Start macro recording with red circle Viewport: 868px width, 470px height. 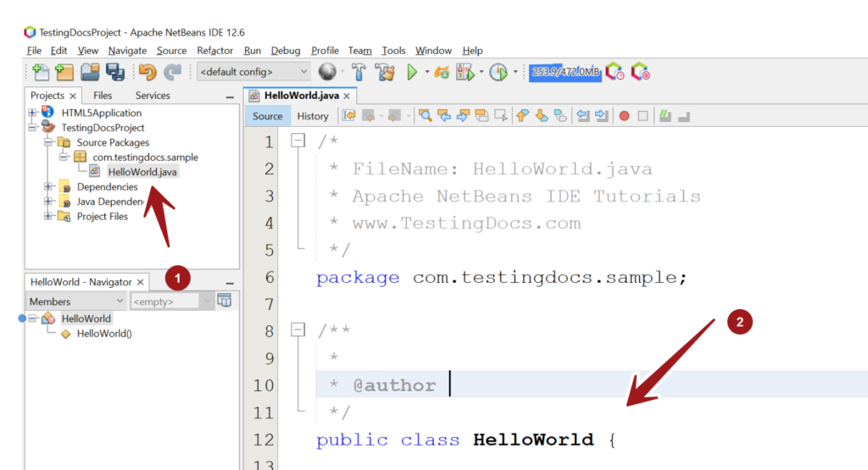tap(624, 116)
